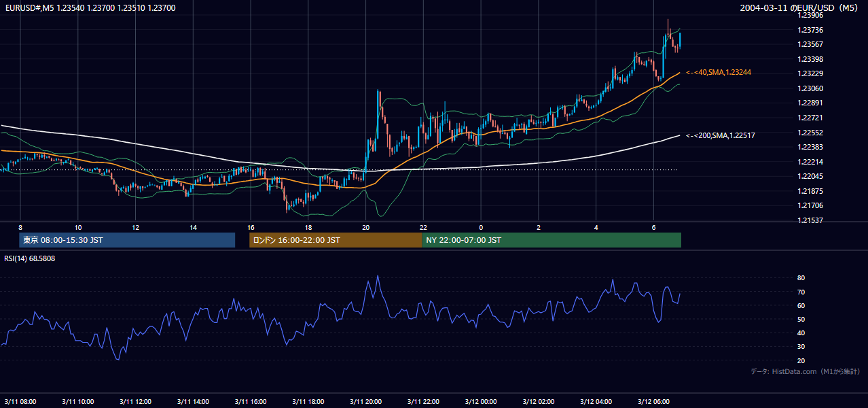Click the price axis value 1.23567
This screenshot has height=408, width=868.
(811, 44)
